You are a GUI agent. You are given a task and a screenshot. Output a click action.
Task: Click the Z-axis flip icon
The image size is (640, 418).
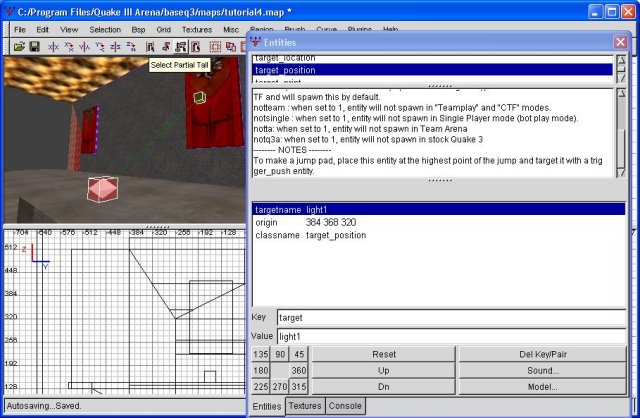116,47
